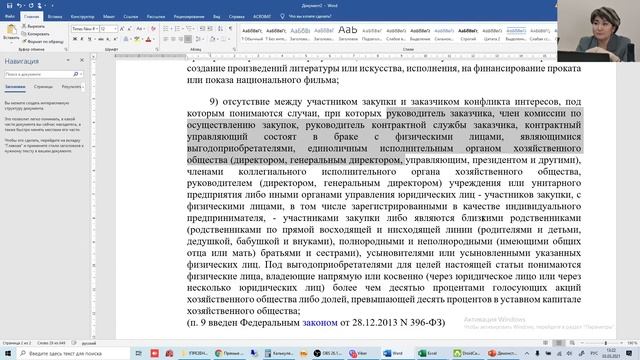Switch to Ссылки ribbon tab
The image size is (640, 360).
pos(131,17)
